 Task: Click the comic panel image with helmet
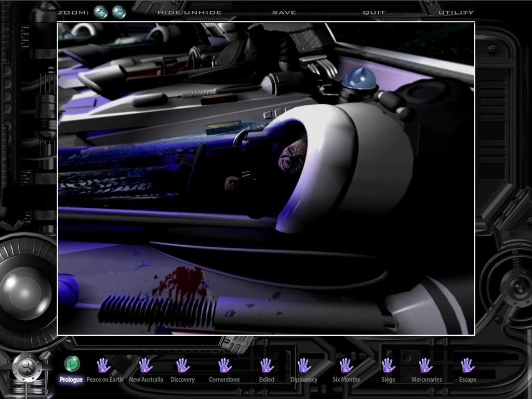coord(266,178)
